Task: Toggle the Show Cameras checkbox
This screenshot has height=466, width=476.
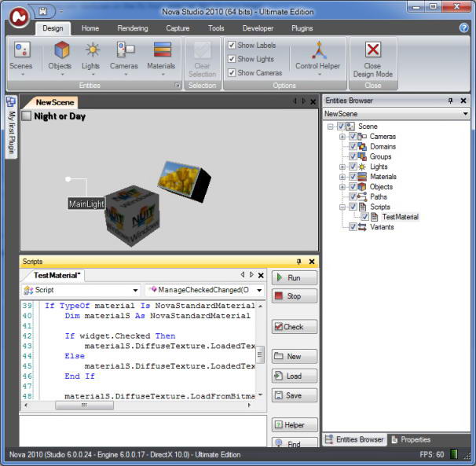Action: pyautogui.click(x=232, y=73)
